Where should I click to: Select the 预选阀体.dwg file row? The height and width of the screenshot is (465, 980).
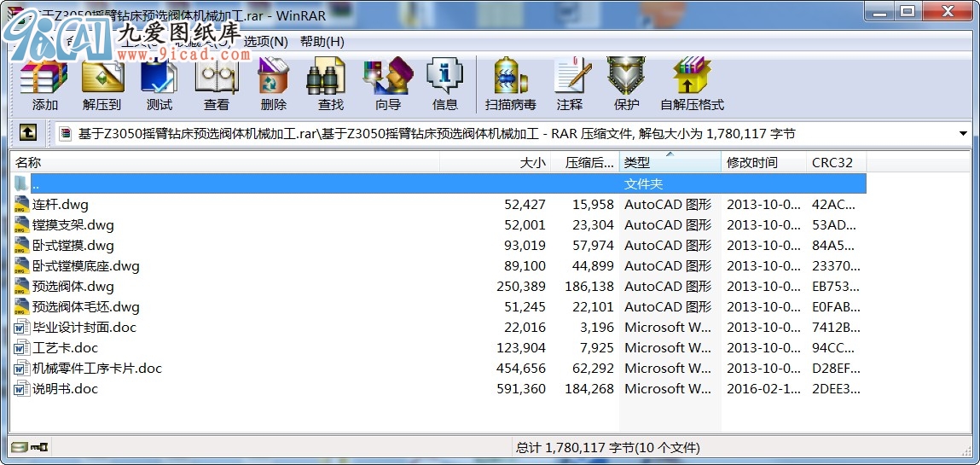(x=72, y=287)
